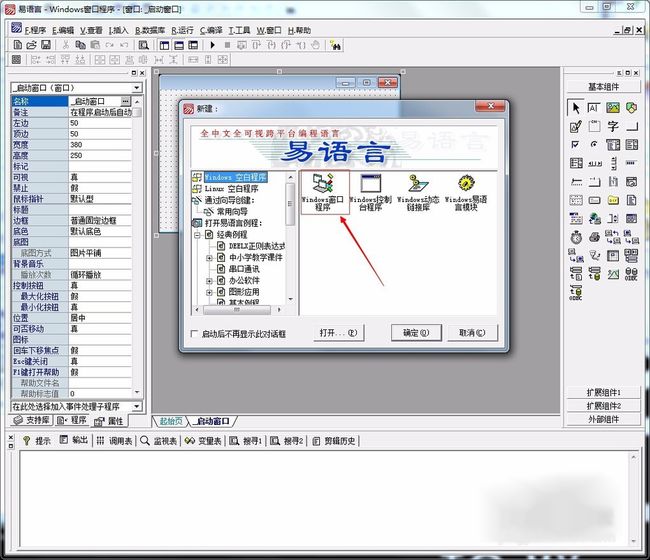Image resolution: width=650 pixels, height=560 pixels.
Task: Choose the Windows动态链接库 project icon
Action: click(418, 192)
